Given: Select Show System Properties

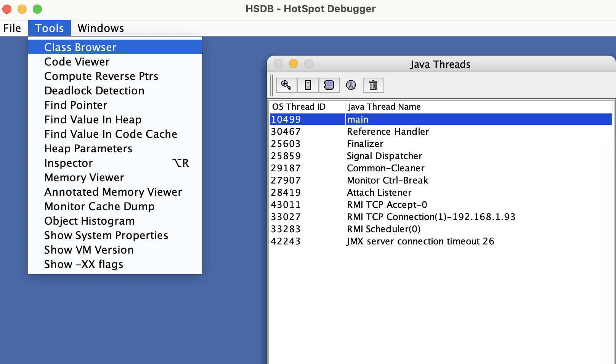Looking at the screenshot, I should pos(115,235).
